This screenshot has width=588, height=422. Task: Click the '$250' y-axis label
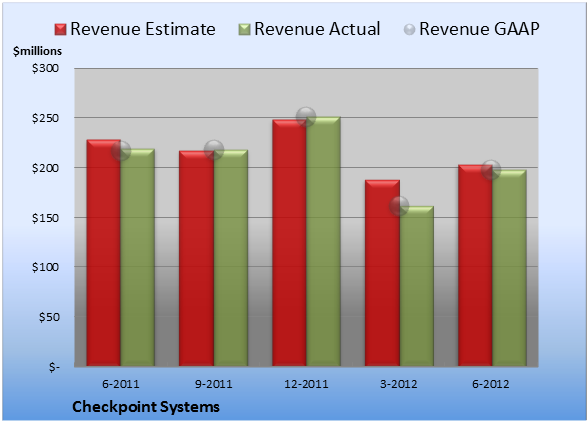point(45,118)
